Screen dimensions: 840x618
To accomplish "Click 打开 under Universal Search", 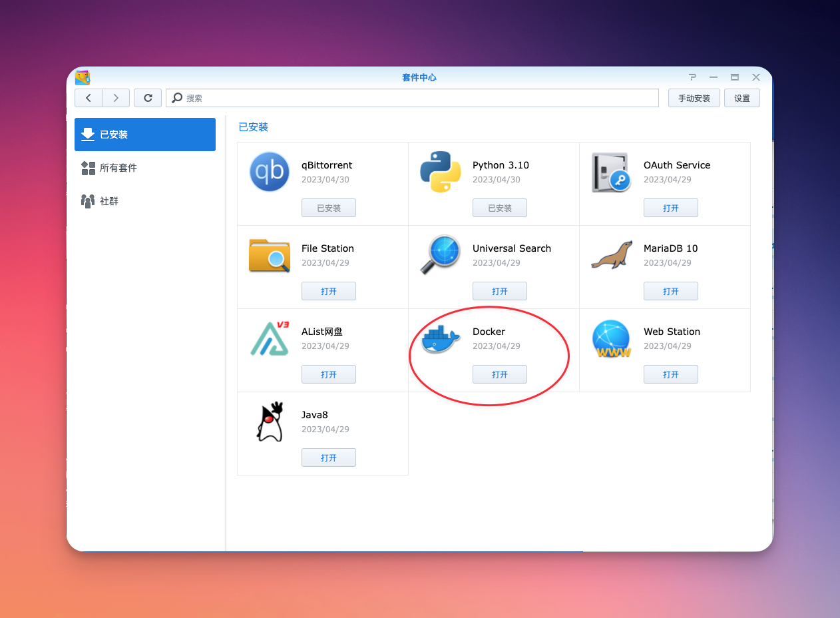I will (x=500, y=291).
